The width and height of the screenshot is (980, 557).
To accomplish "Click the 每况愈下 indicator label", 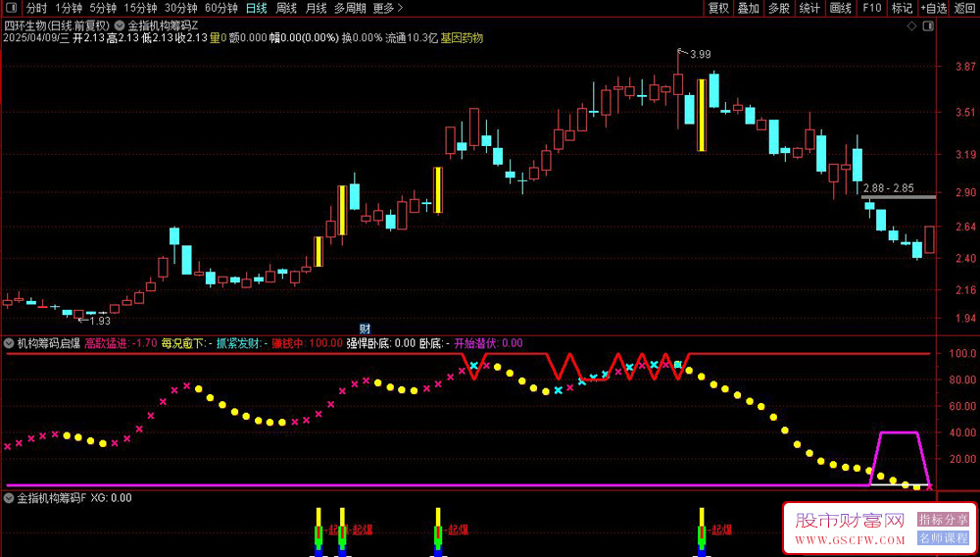I will tap(186, 343).
